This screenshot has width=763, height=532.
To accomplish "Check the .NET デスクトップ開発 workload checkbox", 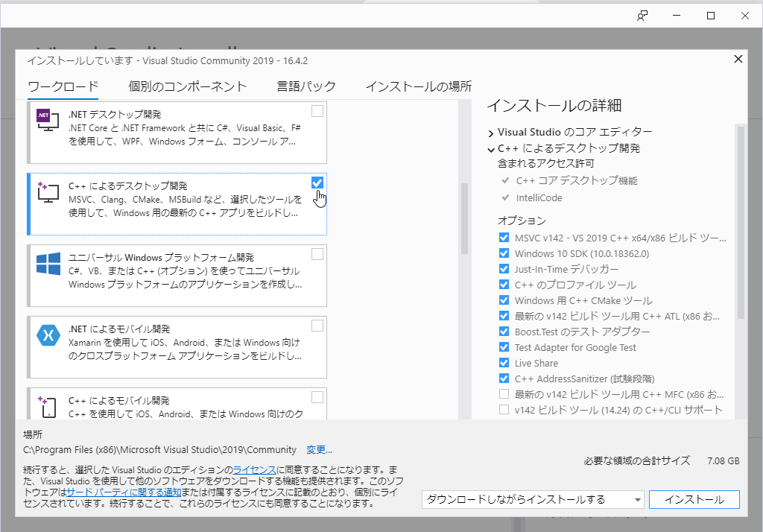I will [x=317, y=110].
